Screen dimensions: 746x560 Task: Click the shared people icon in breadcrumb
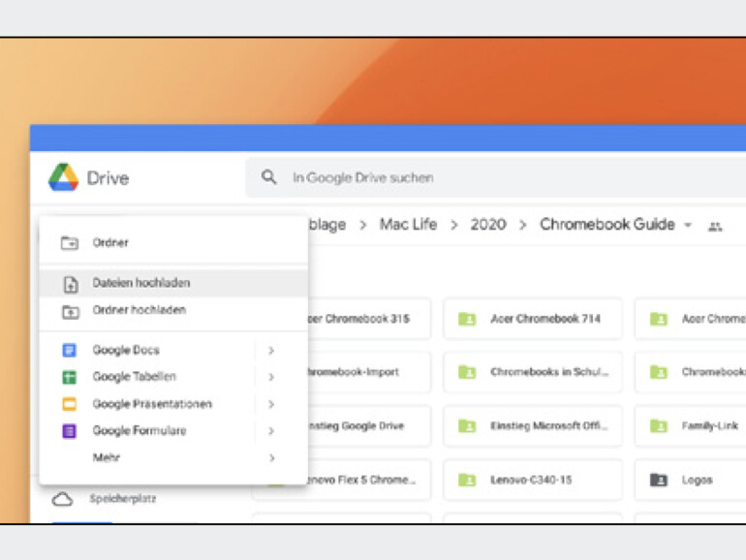tap(715, 227)
